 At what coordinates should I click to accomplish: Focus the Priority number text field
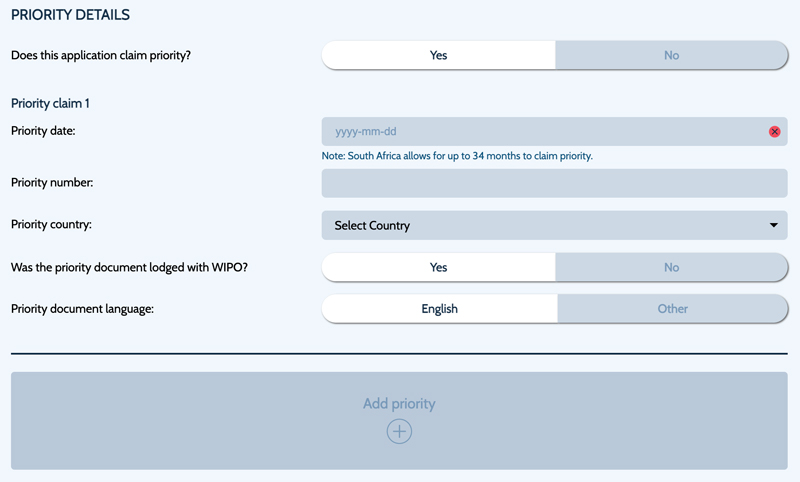click(x=555, y=183)
